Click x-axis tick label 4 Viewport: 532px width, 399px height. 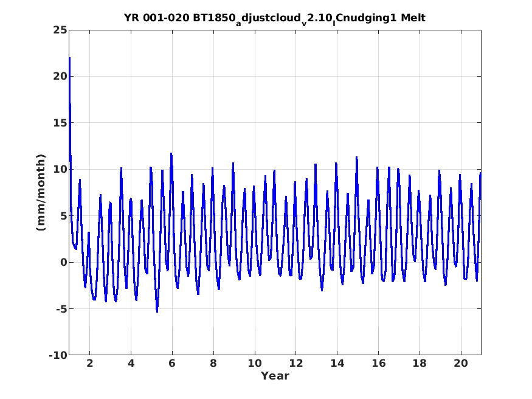131,363
